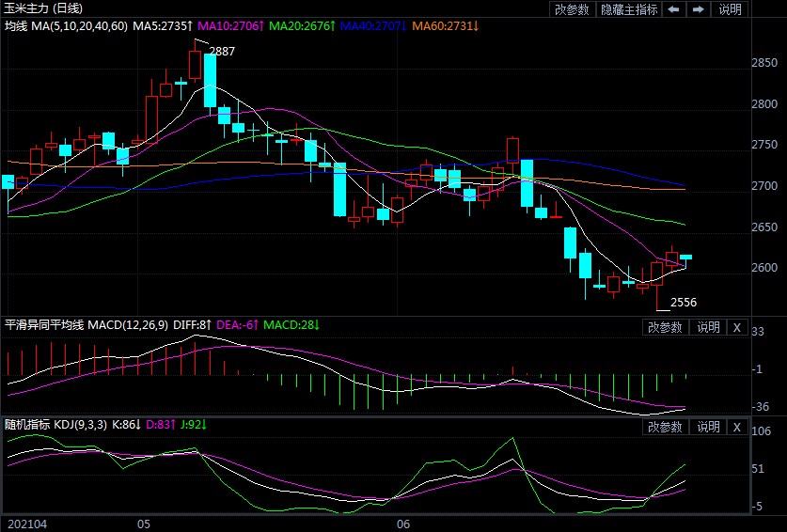This screenshot has height=532, width=787.
Task: Open 说明 for the main chart
Action: [730, 9]
